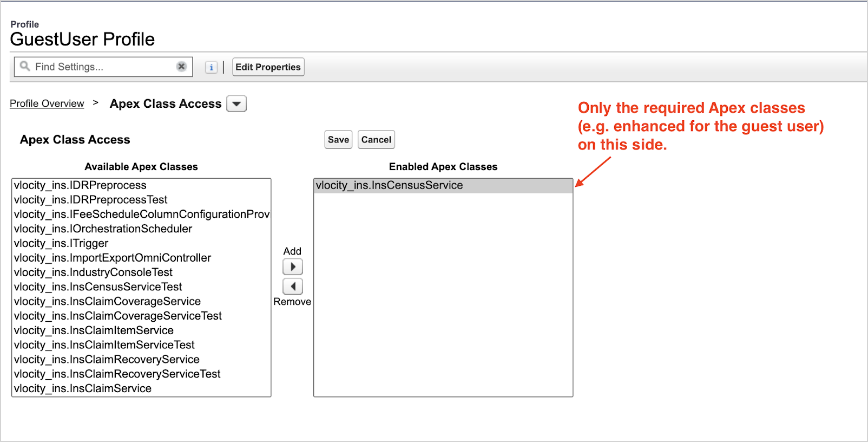Select vlocity_ins.InsClaimCoverageServiceTest class

pyautogui.click(x=141, y=316)
